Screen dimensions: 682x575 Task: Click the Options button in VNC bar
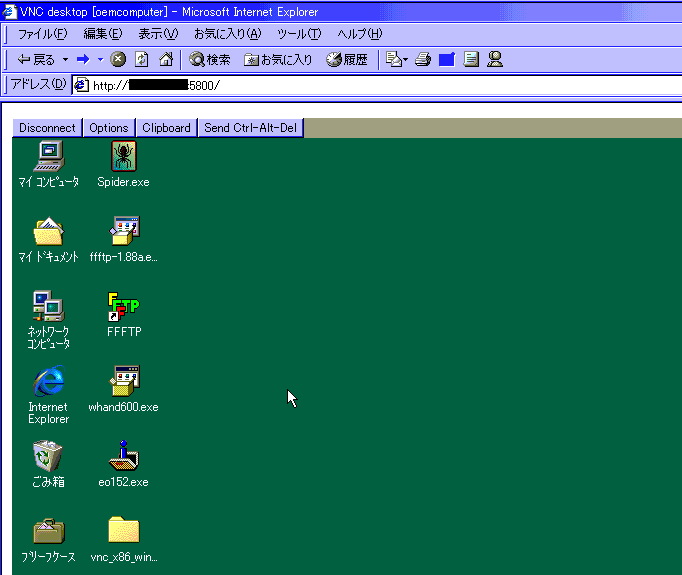coord(108,128)
